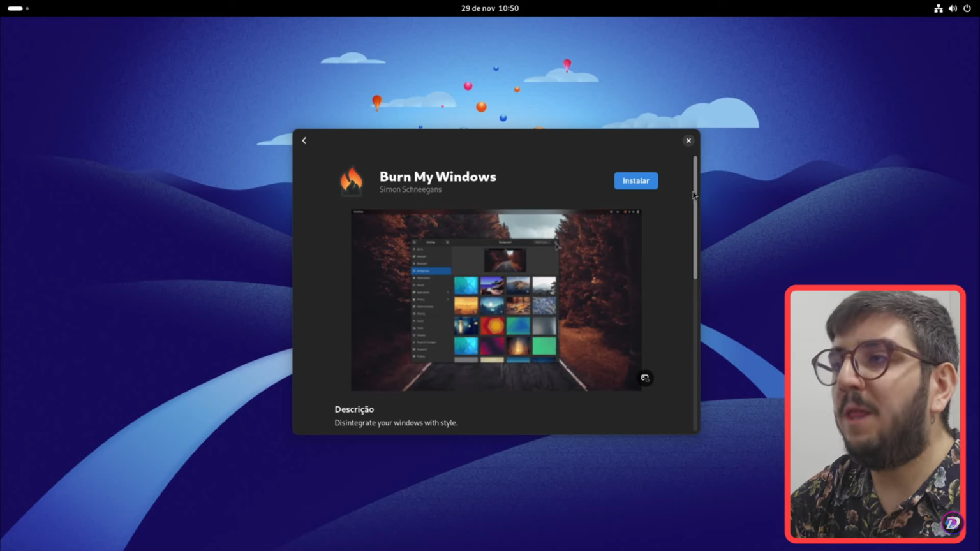
Task: Click the power icon in the top bar
Action: pyautogui.click(x=969, y=8)
